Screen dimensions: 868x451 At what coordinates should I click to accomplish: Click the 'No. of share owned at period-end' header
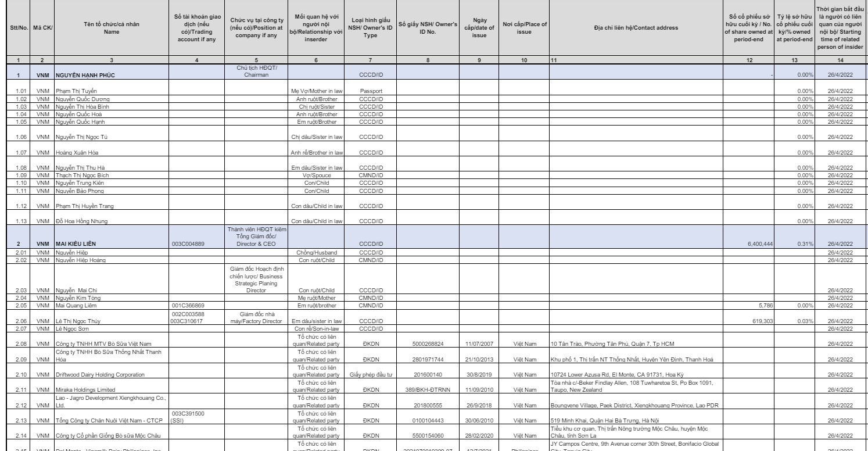click(x=749, y=27)
